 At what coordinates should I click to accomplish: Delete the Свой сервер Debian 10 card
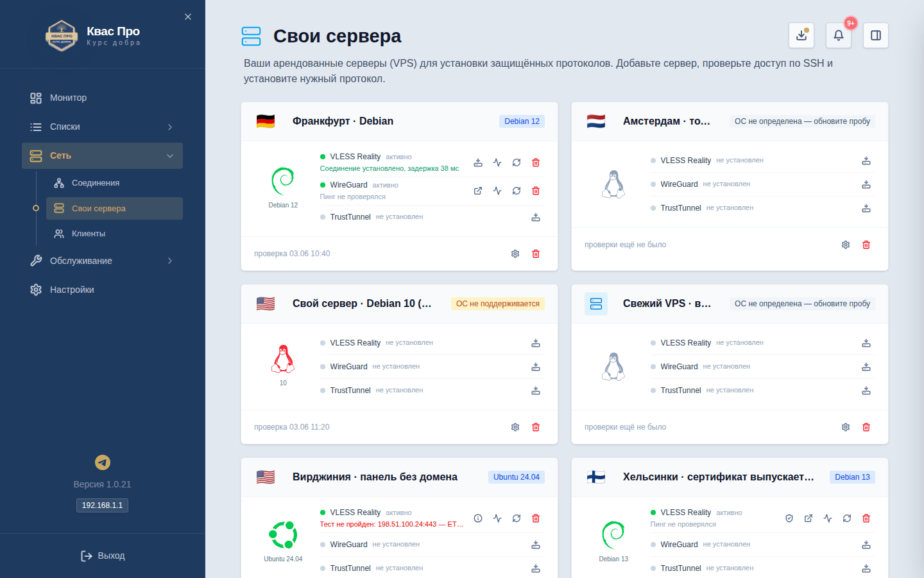point(536,427)
